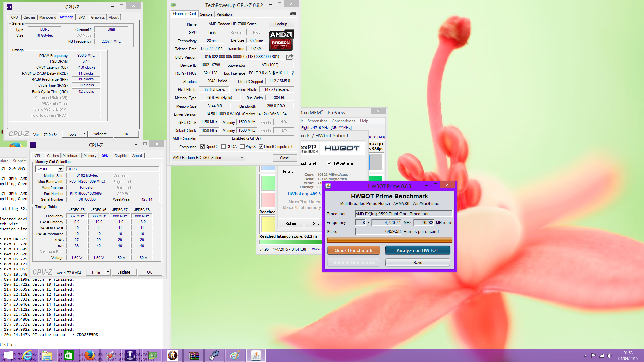
Task: Click the HWBOT Prime orange progress bar
Action: [x=389, y=240]
